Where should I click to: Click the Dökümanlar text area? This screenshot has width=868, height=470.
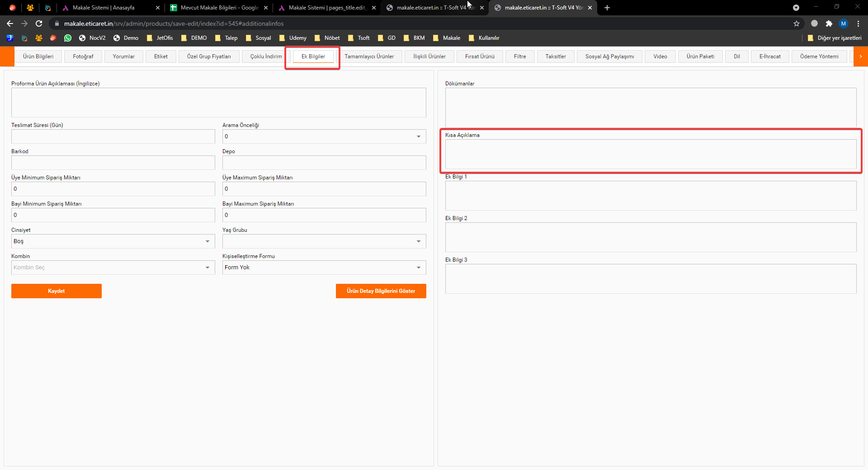point(651,108)
